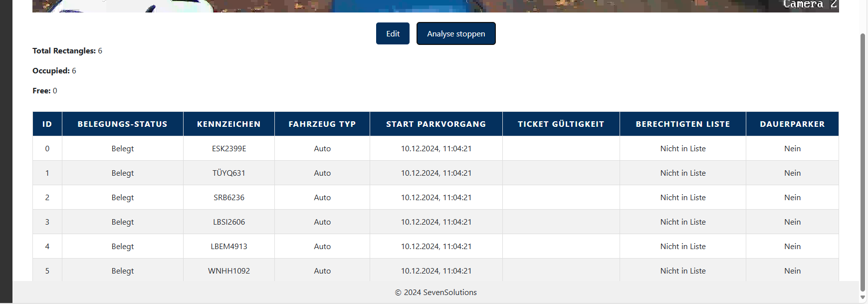Select license plate ESK2399E cell
The width and height of the screenshot is (868, 304).
point(229,149)
